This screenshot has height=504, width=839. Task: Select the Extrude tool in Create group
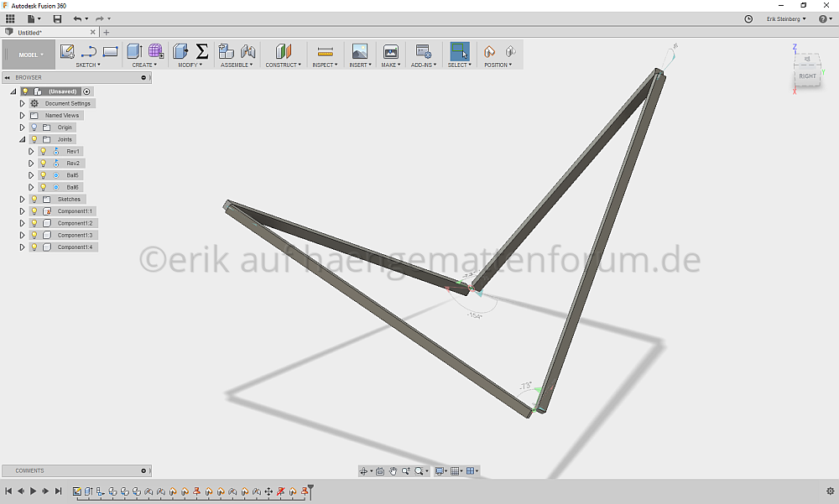click(133, 51)
